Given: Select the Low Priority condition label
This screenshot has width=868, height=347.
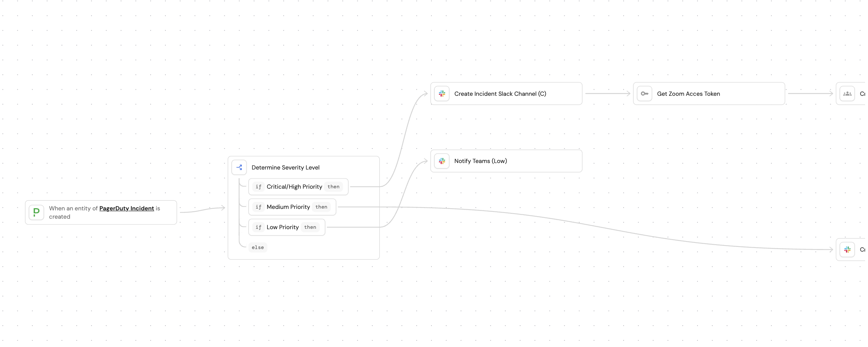Looking at the screenshot, I should point(283,227).
